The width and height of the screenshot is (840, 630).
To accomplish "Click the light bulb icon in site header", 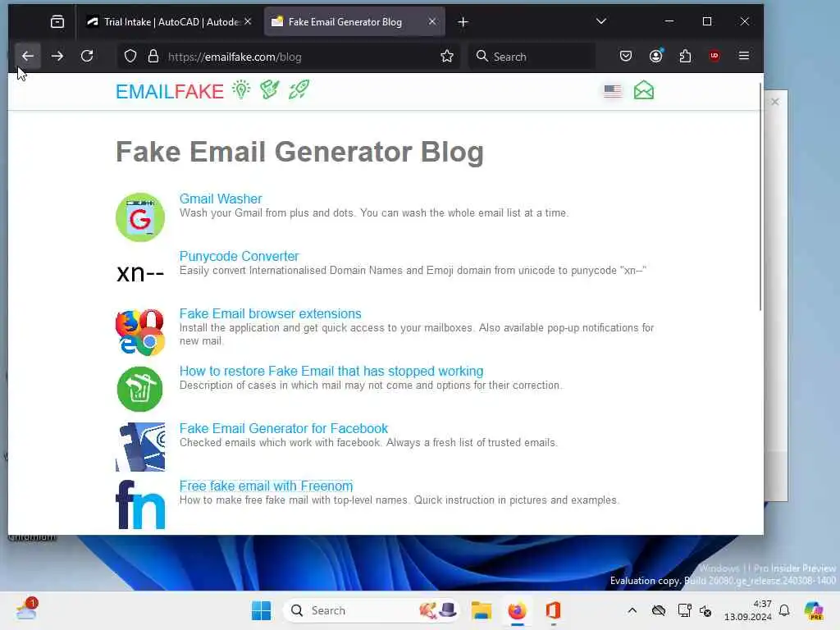I will [x=241, y=89].
